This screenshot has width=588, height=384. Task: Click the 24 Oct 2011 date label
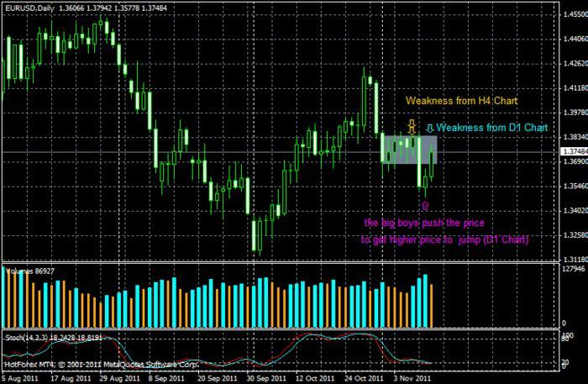[364, 378]
